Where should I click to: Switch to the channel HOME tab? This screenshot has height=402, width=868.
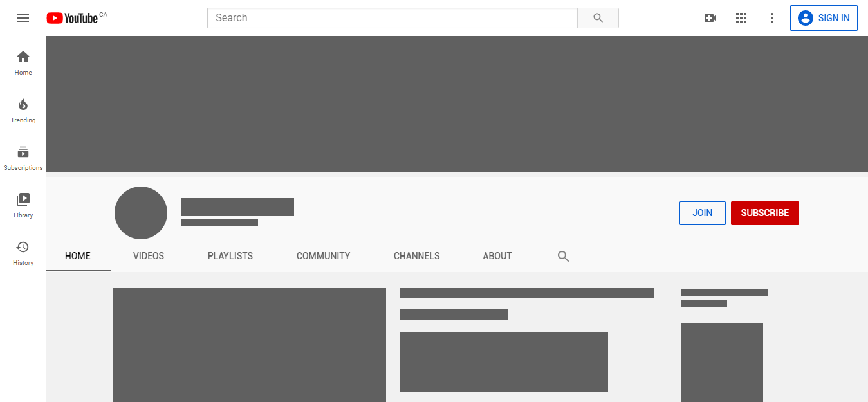click(78, 256)
